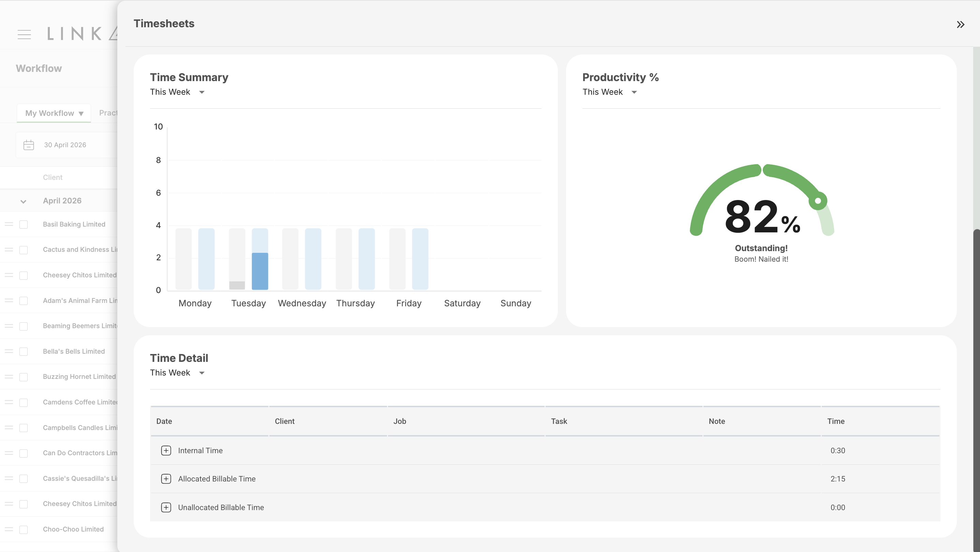Viewport: 980px width, 552px height.
Task: Tick the Cactus and Kindness checkbox
Action: point(24,250)
